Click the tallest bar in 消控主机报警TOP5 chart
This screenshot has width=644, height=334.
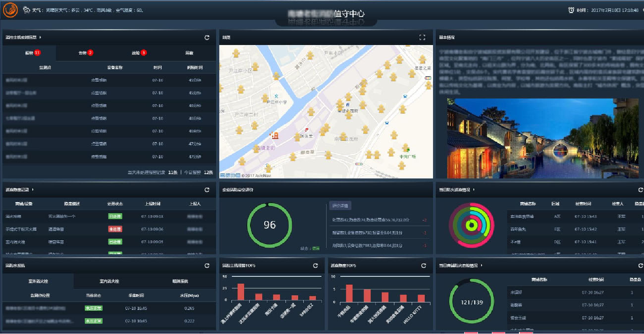(241, 292)
